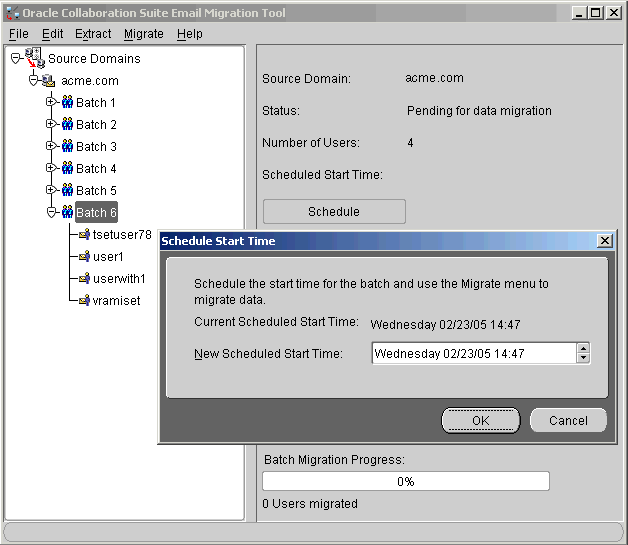Collapse the acme.com tree node
This screenshot has width=628, height=545.
point(34,80)
